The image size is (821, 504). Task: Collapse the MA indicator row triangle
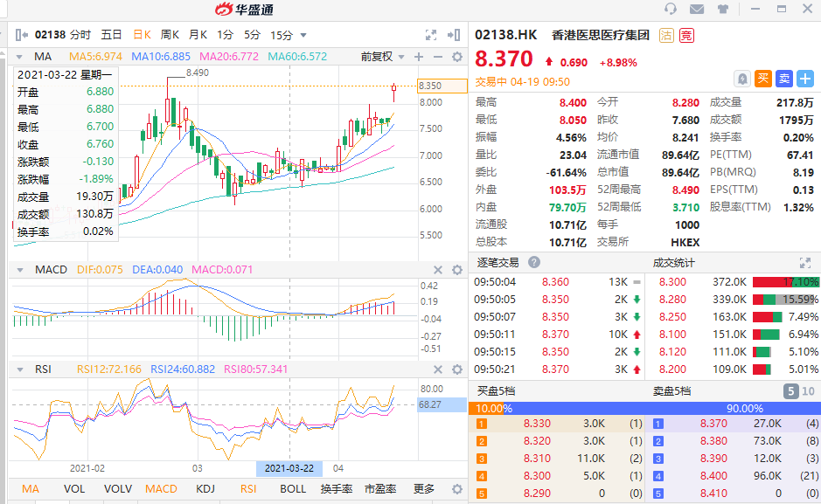19,57
